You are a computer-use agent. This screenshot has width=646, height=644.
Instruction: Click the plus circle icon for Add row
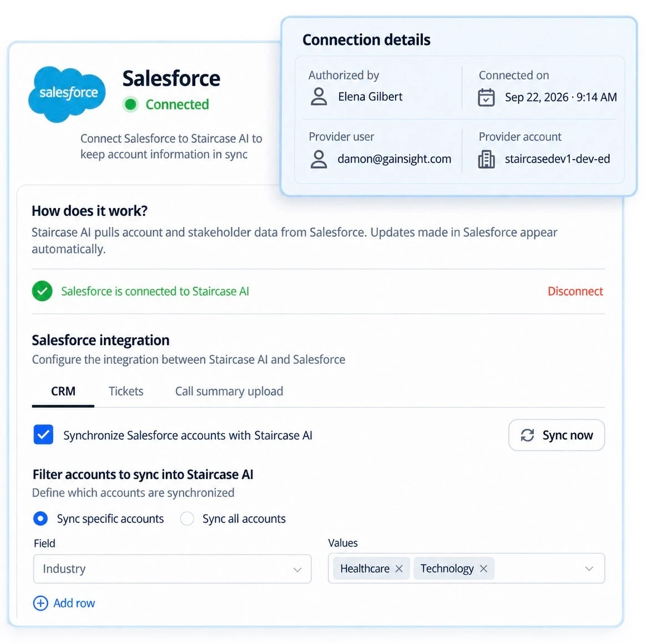41,604
